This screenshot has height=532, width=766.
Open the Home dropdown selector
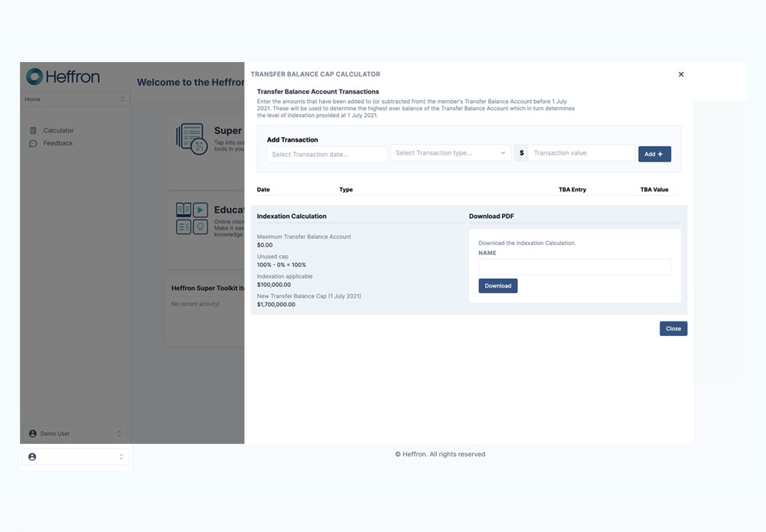pyautogui.click(x=75, y=100)
